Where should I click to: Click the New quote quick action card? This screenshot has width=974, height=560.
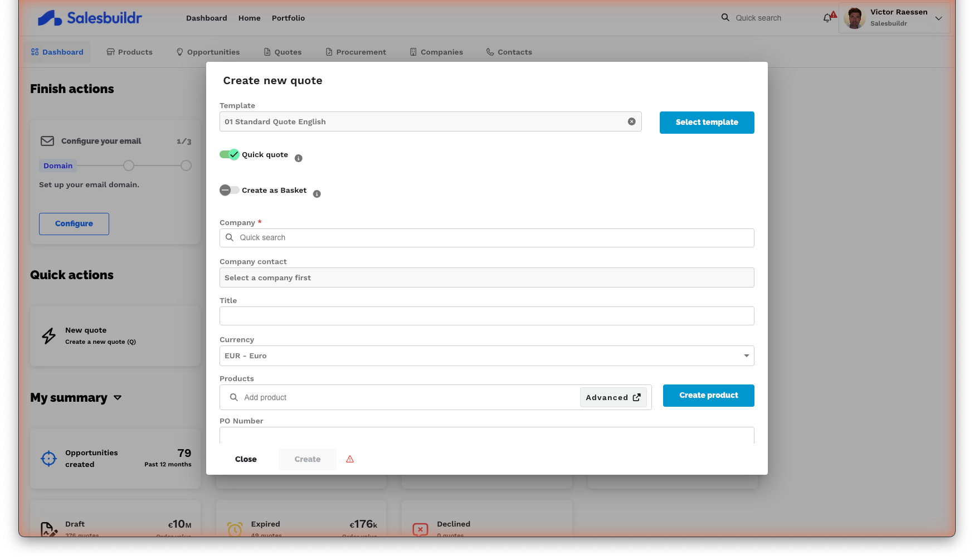(115, 336)
